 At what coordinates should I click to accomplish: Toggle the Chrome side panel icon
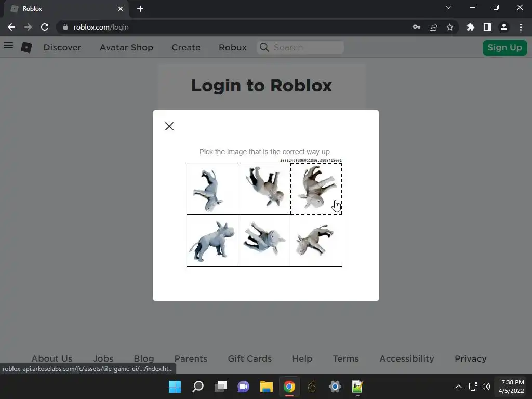(x=487, y=27)
